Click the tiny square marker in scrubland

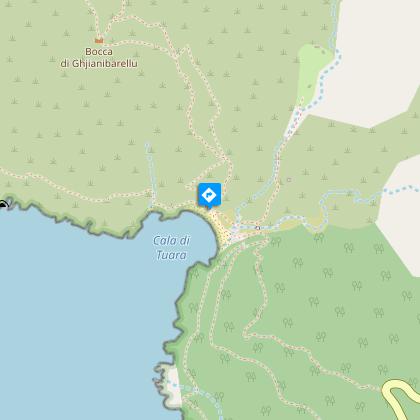[289, 180]
